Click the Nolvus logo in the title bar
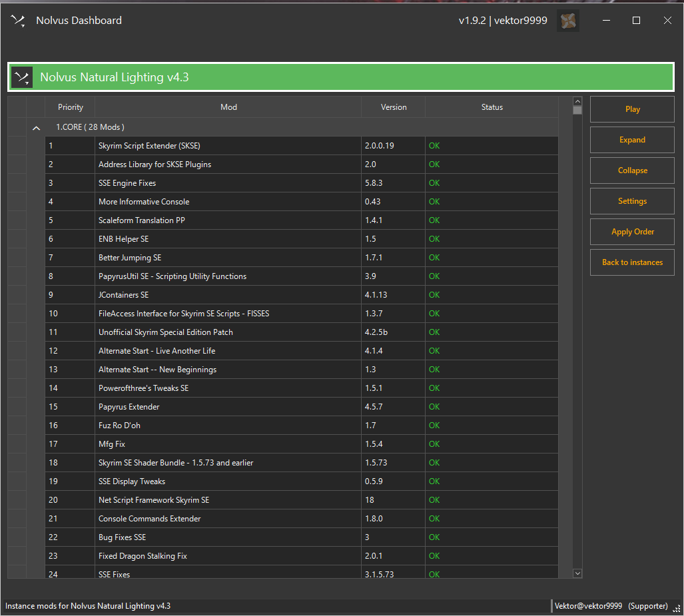The image size is (684, 616). pos(19,21)
